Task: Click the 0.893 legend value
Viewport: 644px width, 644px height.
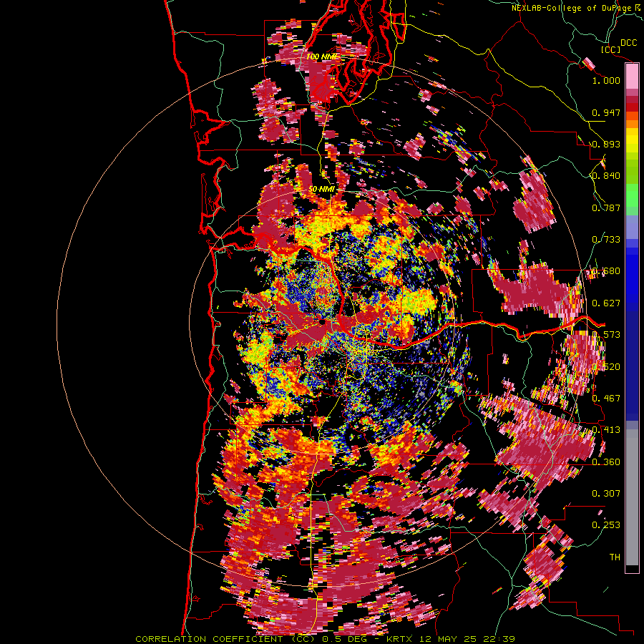Action: coord(606,144)
